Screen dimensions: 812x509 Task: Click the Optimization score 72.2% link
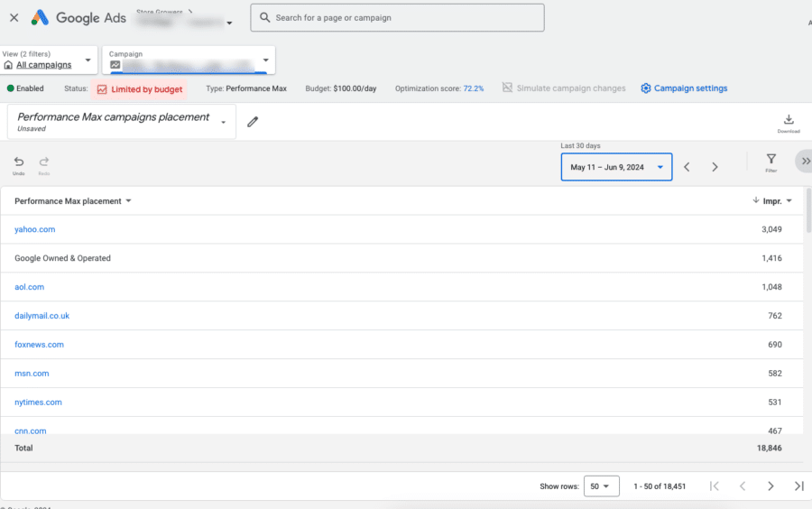click(474, 88)
